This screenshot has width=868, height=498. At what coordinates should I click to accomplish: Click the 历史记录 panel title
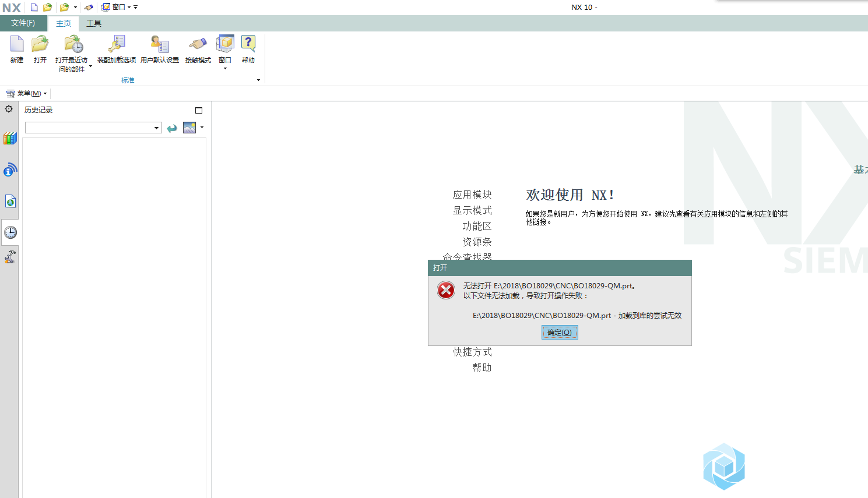pos(38,110)
